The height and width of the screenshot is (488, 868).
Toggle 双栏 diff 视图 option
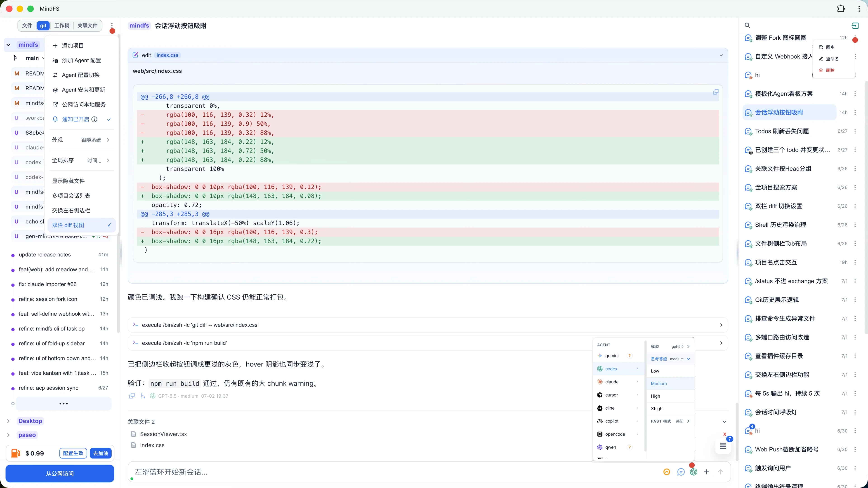point(81,225)
